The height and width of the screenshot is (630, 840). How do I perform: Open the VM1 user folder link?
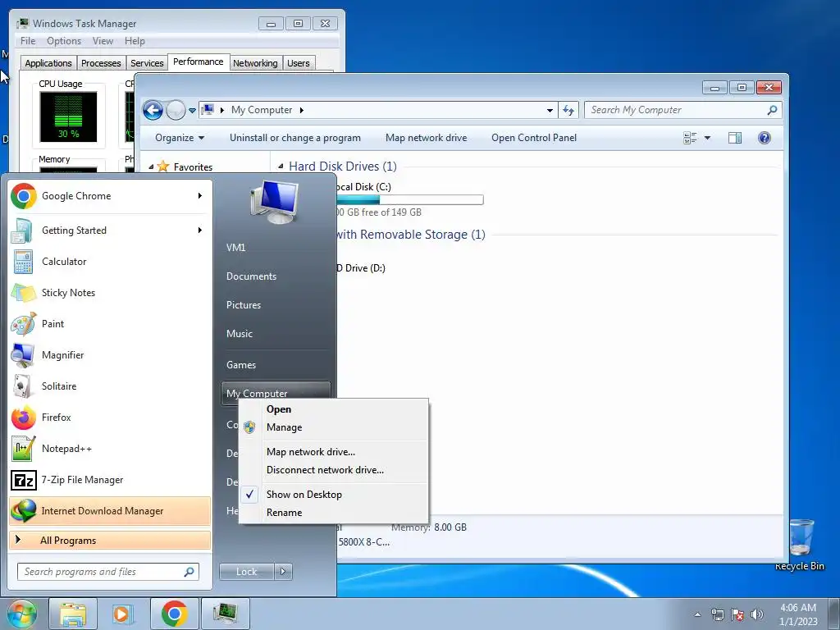[x=235, y=248]
